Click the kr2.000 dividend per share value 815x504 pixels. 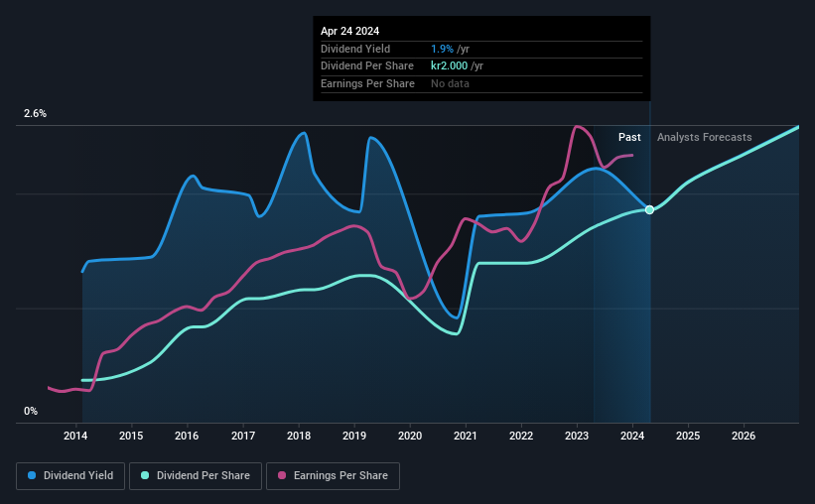[x=449, y=66]
